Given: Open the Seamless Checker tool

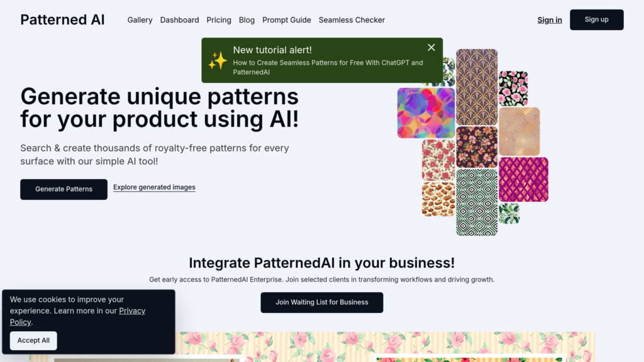Looking at the screenshot, I should (352, 20).
